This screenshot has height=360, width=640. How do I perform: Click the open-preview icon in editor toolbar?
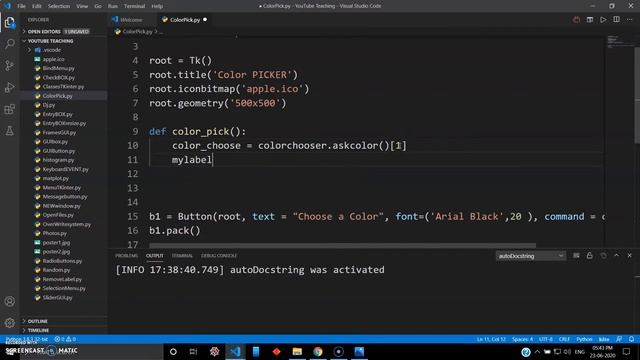(x=590, y=20)
